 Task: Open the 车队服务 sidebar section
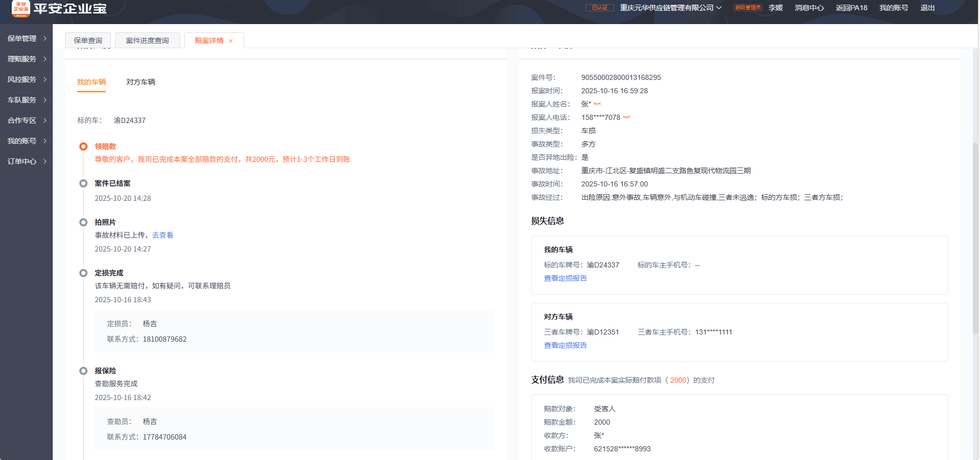(x=27, y=100)
